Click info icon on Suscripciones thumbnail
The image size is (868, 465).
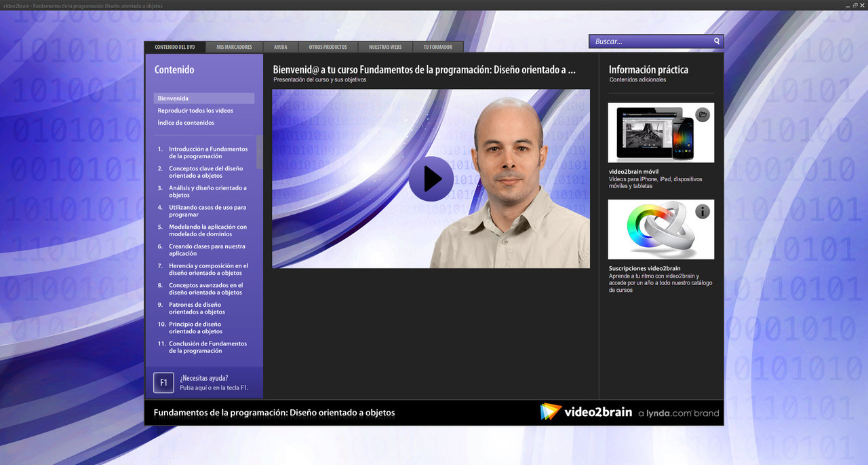[x=703, y=211]
